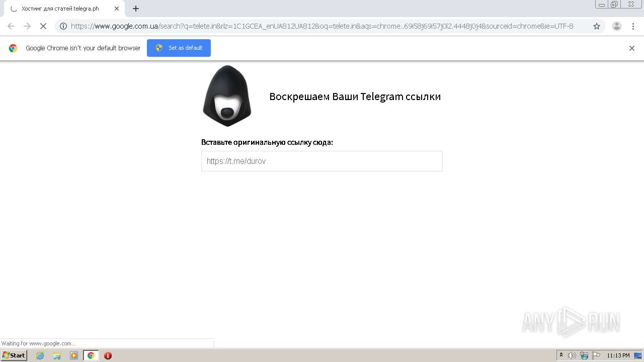
Task: Click the address bar URL
Action: pyautogui.click(x=322, y=26)
